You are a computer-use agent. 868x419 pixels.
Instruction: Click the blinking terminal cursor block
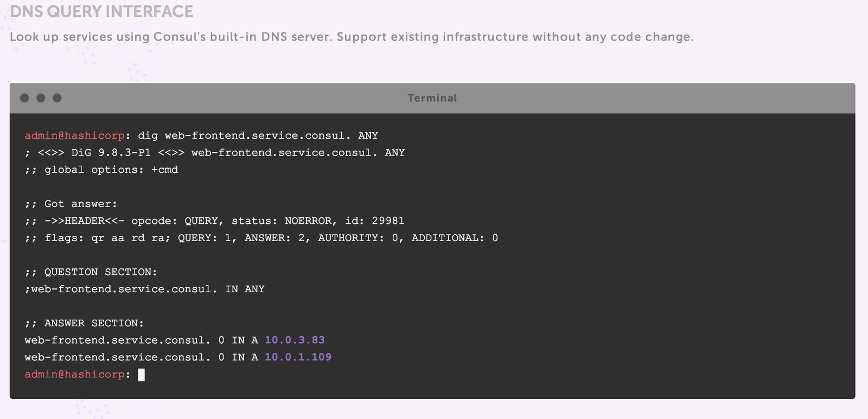click(x=141, y=375)
